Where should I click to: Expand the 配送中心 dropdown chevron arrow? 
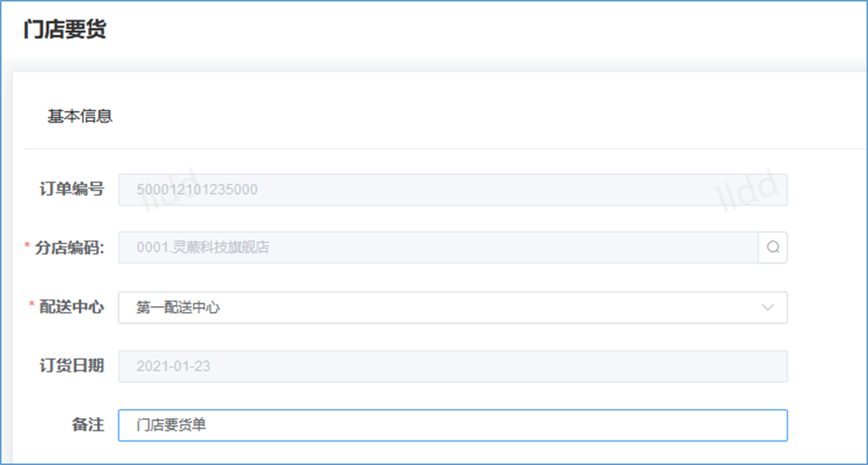pos(767,308)
